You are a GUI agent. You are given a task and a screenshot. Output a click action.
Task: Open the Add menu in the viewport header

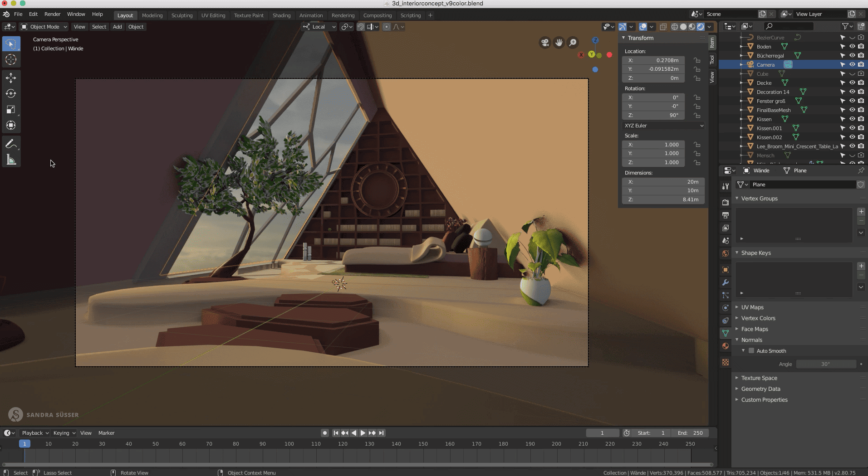[x=117, y=27]
